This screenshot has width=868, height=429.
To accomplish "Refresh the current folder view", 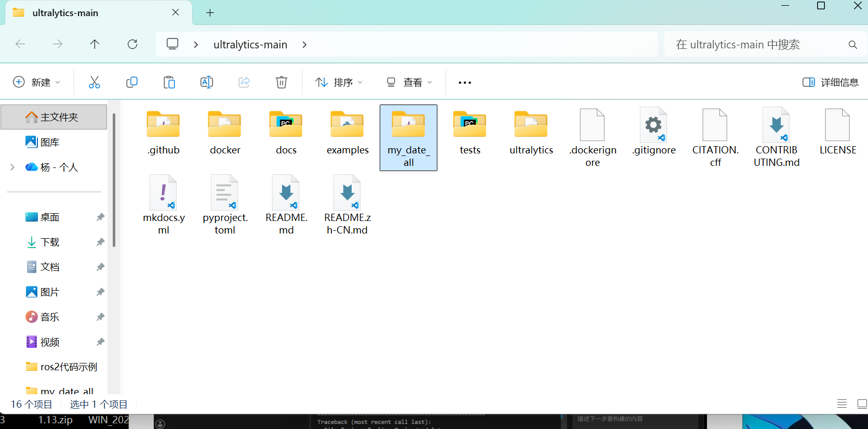I will [132, 44].
